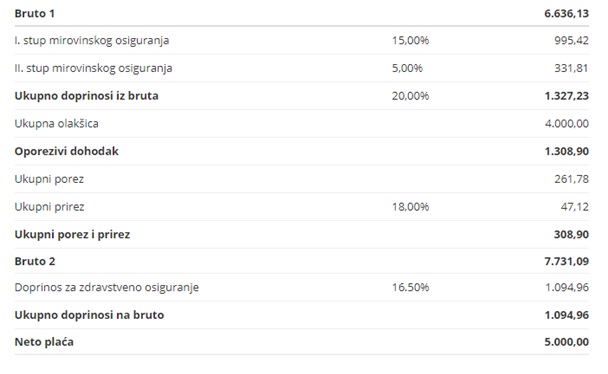Click the amount 995,42
The image size is (608, 374).
pyautogui.click(x=571, y=40)
